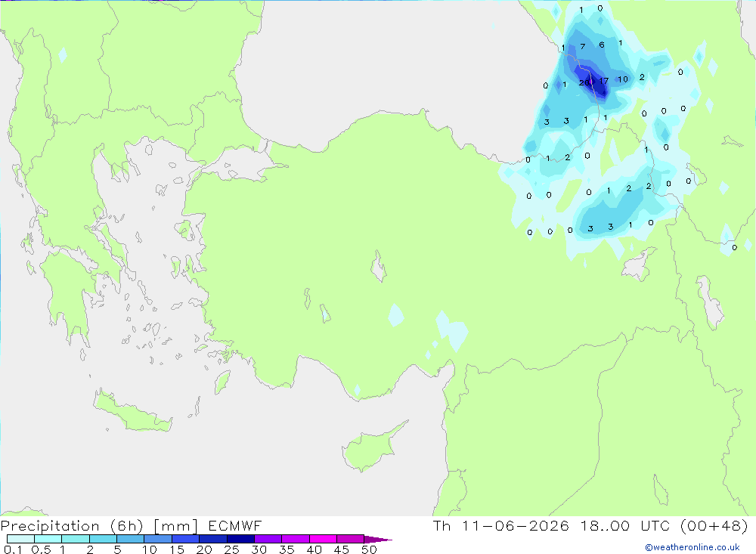Select the 35–40 mm violet swatch

point(296,539)
